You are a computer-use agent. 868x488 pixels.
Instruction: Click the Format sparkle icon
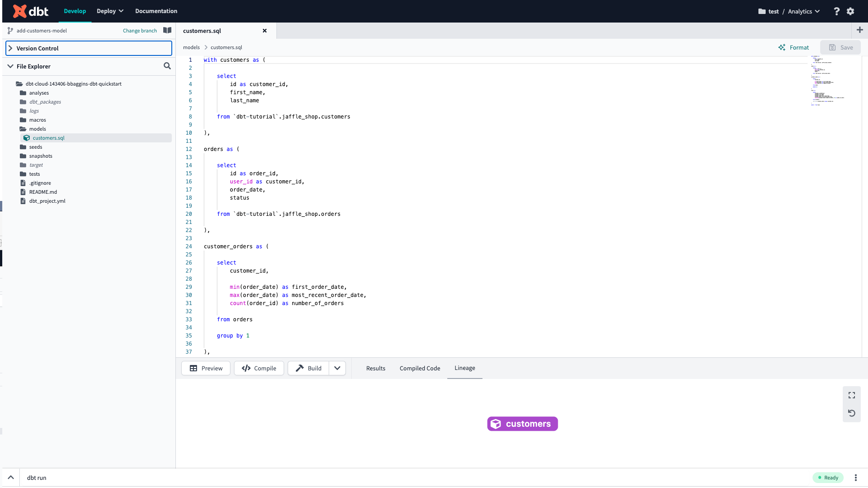[x=782, y=47]
